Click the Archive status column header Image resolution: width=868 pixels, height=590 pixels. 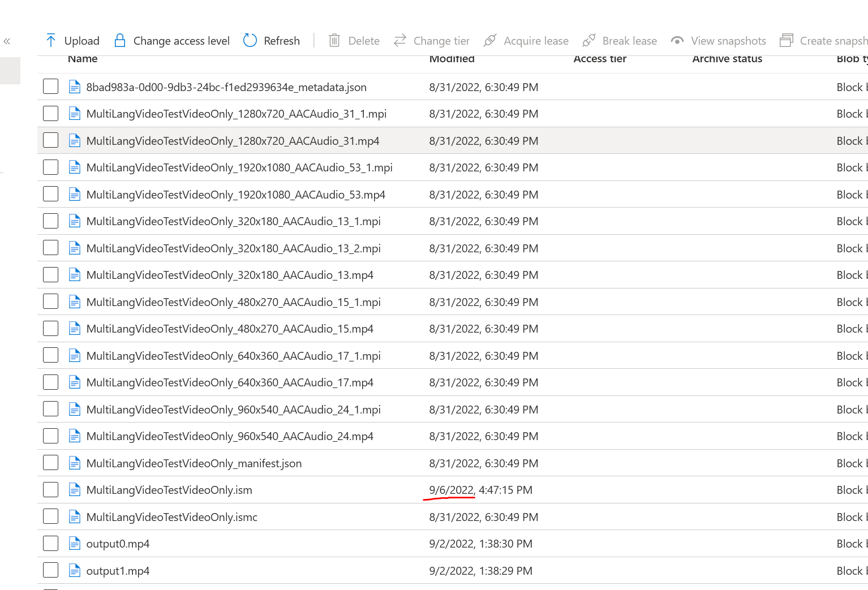point(727,59)
